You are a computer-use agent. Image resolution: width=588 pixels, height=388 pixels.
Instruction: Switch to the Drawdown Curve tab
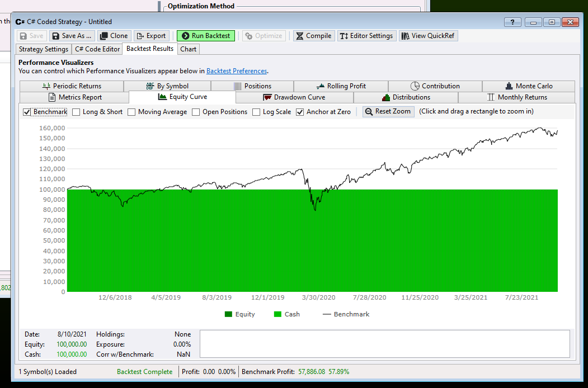coord(294,97)
